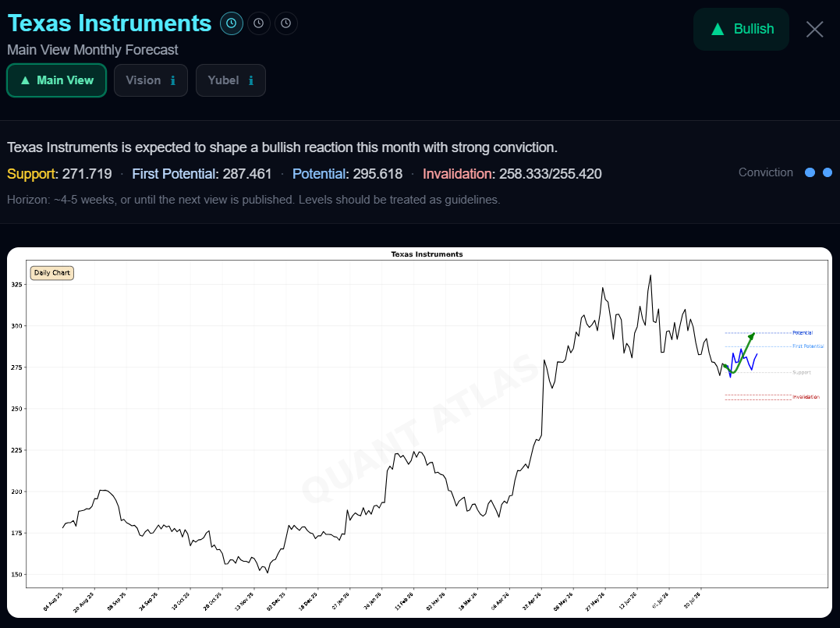Click the green triangle icon in Main View
The width and height of the screenshot is (840, 628).
25,80
